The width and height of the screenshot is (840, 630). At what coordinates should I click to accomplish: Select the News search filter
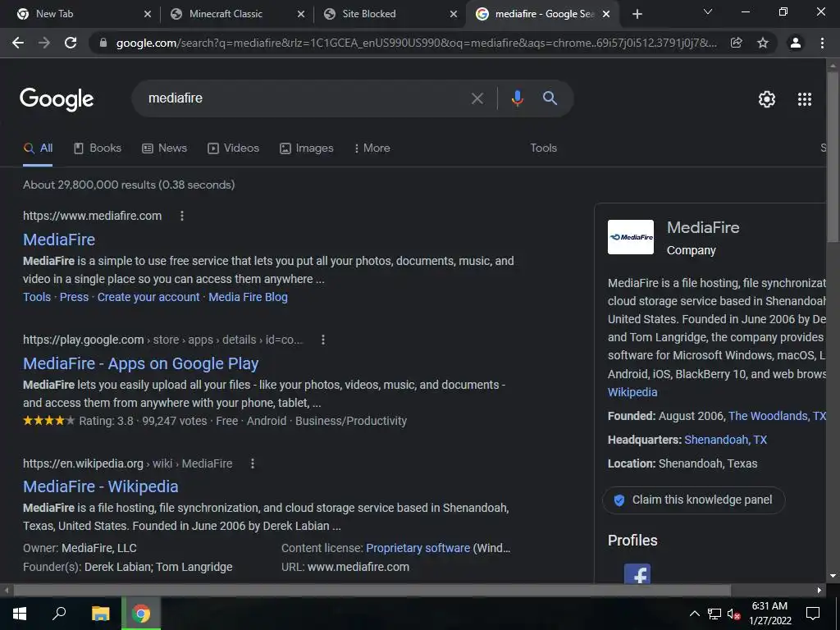click(164, 148)
